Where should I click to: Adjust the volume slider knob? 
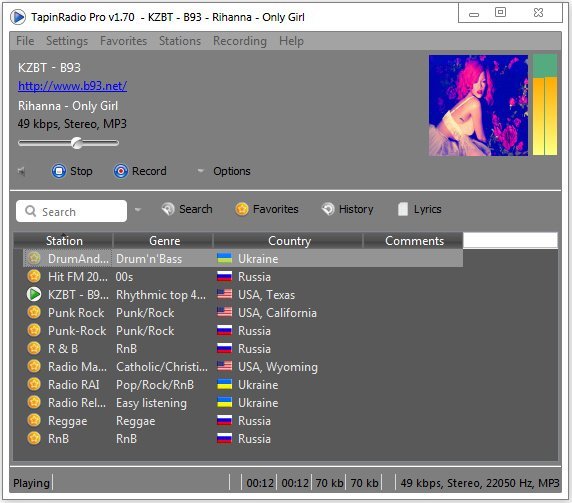77,143
